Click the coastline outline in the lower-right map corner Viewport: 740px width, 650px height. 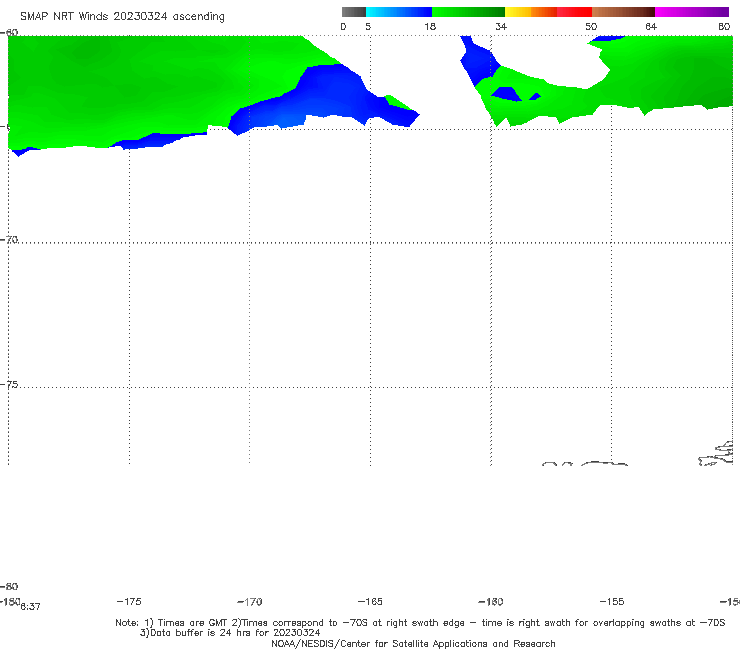pyautogui.click(x=716, y=454)
